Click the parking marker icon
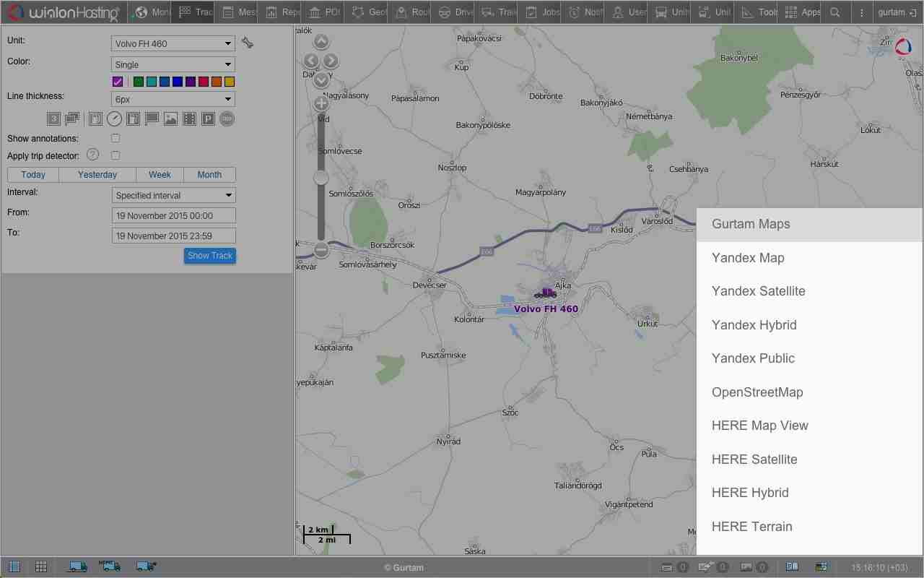 tap(208, 119)
